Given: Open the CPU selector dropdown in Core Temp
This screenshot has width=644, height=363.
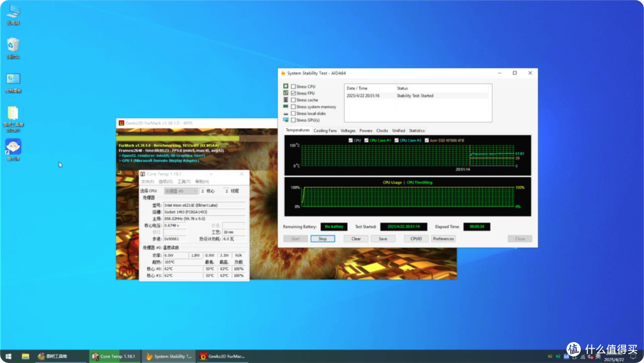Looking at the screenshot, I should click(181, 191).
